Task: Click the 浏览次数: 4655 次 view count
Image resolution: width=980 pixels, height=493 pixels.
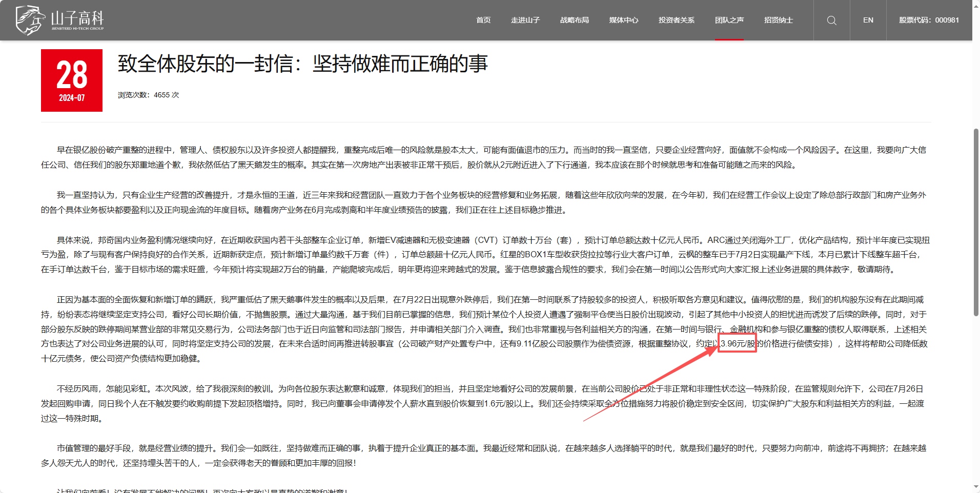Action: point(149,95)
